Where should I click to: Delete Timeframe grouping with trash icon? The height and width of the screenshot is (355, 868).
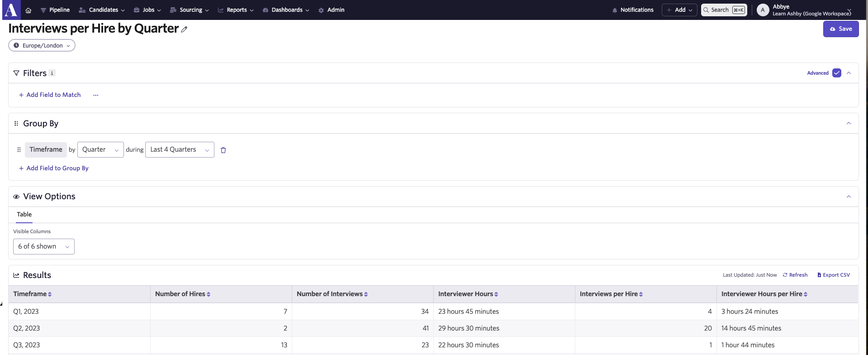click(223, 150)
